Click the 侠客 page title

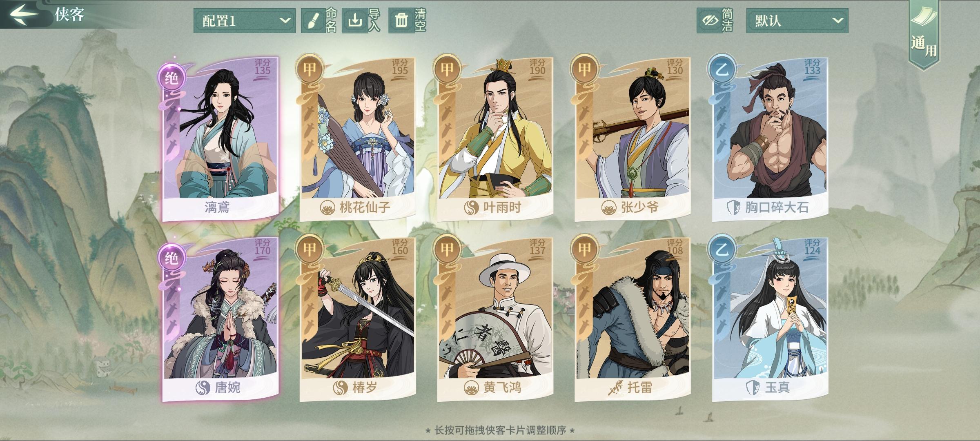pos(69,14)
